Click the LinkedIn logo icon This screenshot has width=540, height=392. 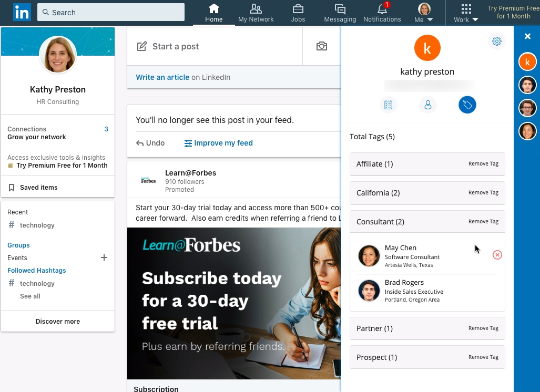(22, 12)
